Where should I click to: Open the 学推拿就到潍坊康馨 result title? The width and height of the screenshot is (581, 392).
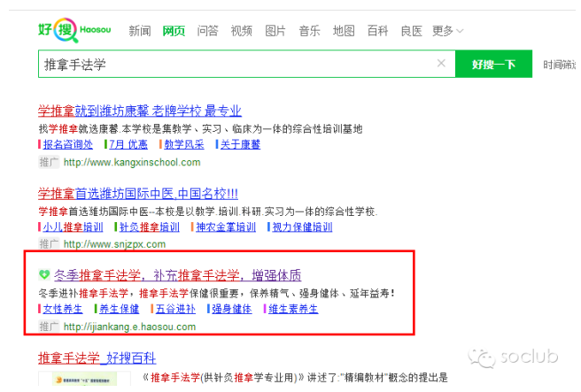click(139, 111)
